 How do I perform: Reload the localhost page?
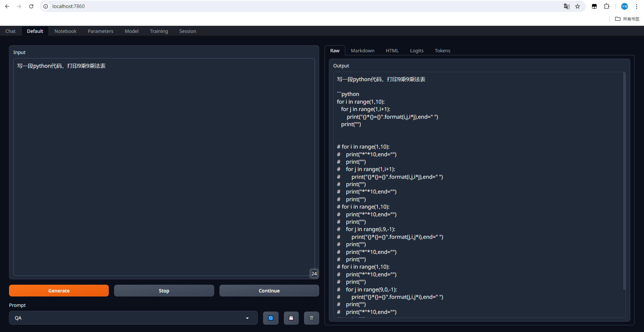tap(31, 6)
